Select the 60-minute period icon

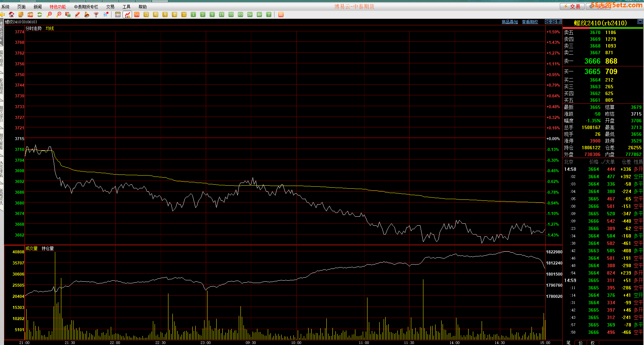click(x=240, y=14)
